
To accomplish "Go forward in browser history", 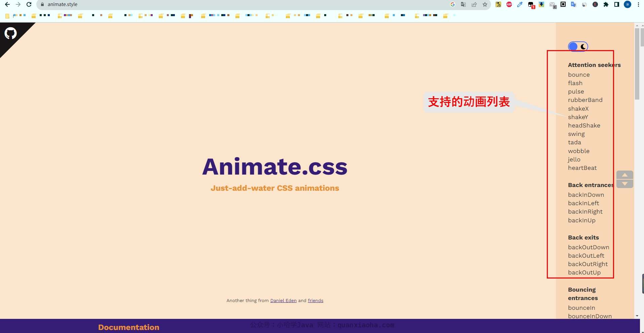I will coord(18,4).
